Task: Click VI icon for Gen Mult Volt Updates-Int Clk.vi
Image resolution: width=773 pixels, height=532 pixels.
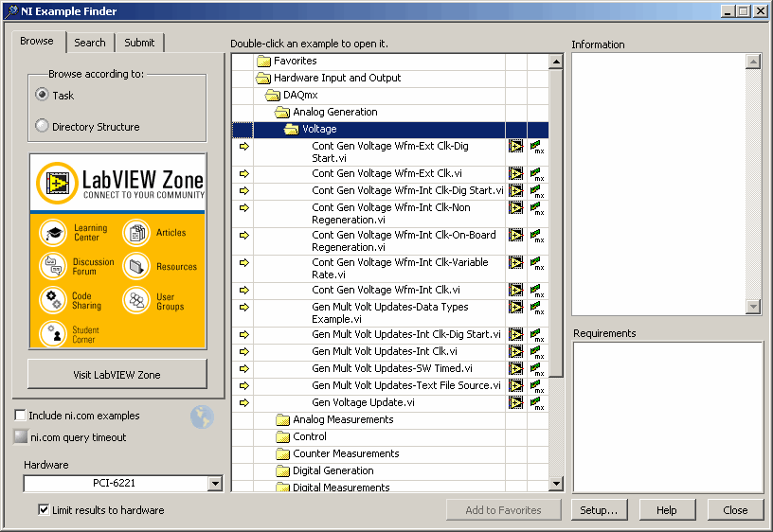Action: tap(515, 352)
